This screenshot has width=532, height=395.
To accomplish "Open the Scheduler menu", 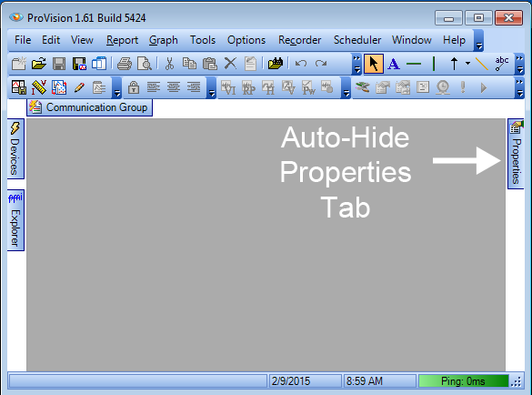I will 357,40.
